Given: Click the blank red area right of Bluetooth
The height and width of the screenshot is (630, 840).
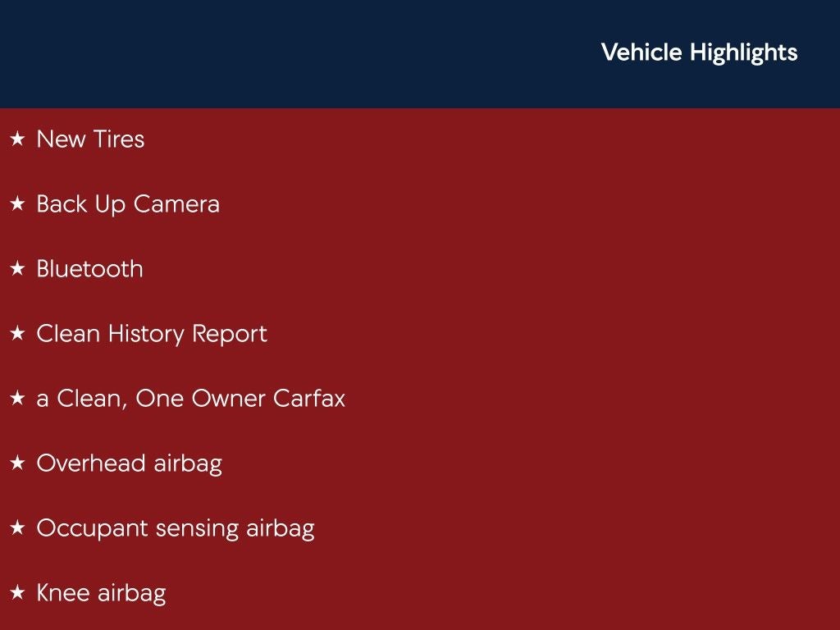Looking at the screenshot, I should click(492, 269).
